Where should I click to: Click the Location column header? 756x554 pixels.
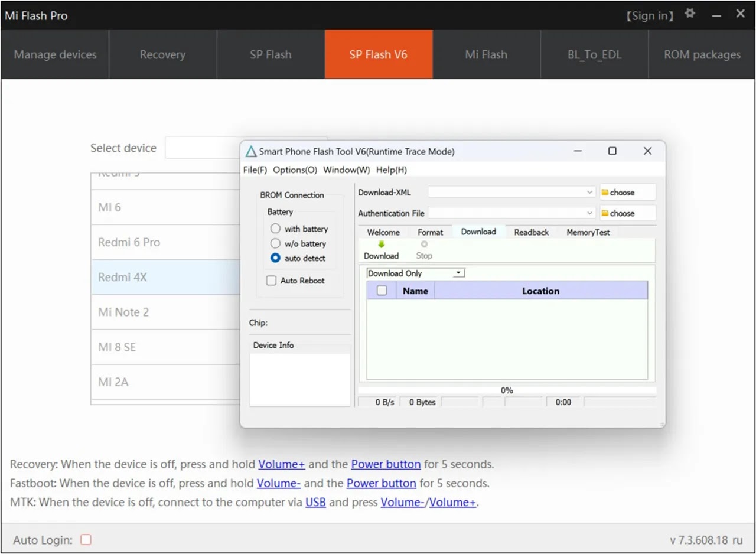click(540, 291)
